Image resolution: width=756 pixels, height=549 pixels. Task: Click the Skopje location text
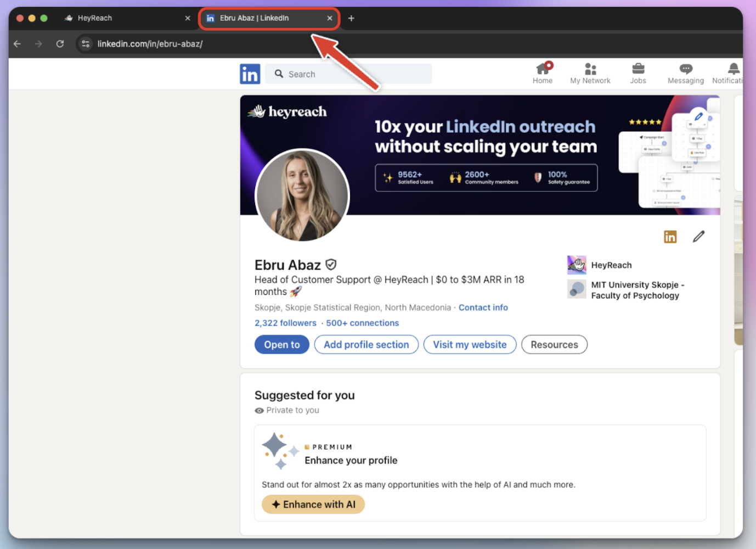(353, 307)
